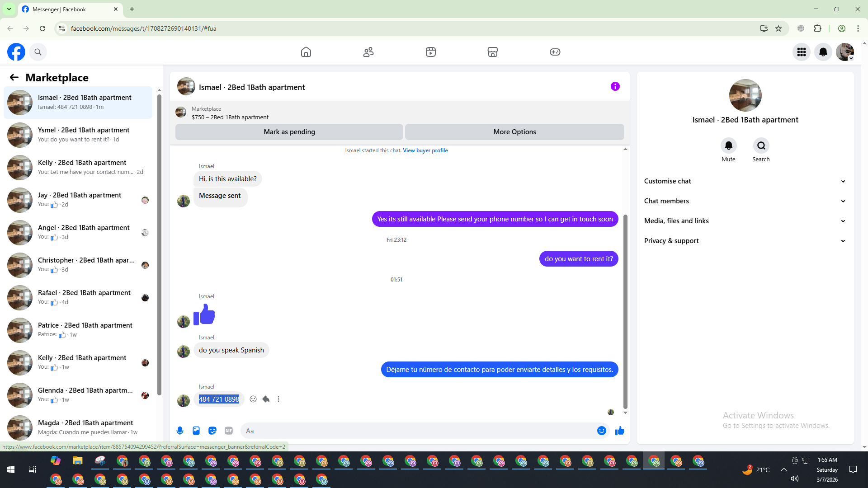
Task: Click the chat message scrollbar
Action: point(625,312)
